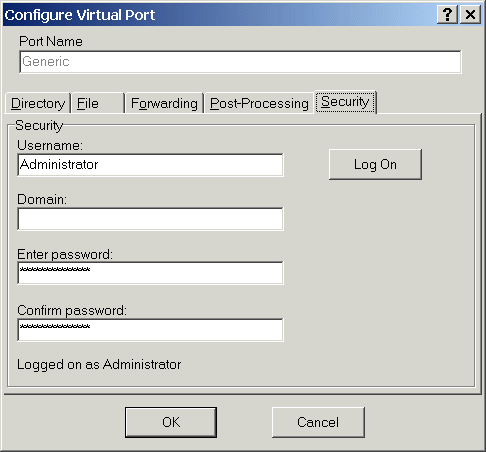Close the Configure Virtual Port dialog
This screenshot has height=452, width=486.
[470, 14]
